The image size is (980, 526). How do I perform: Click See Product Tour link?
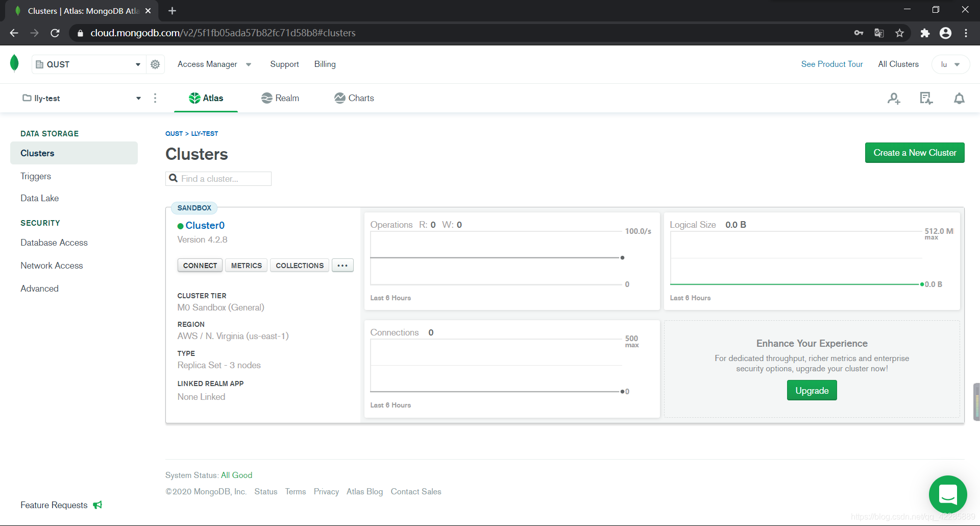(832, 64)
